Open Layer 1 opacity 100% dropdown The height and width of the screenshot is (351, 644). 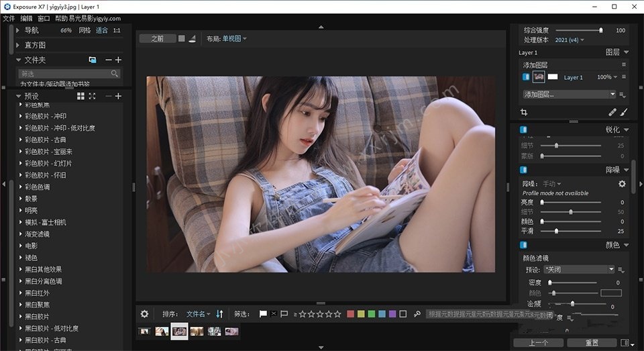point(607,77)
